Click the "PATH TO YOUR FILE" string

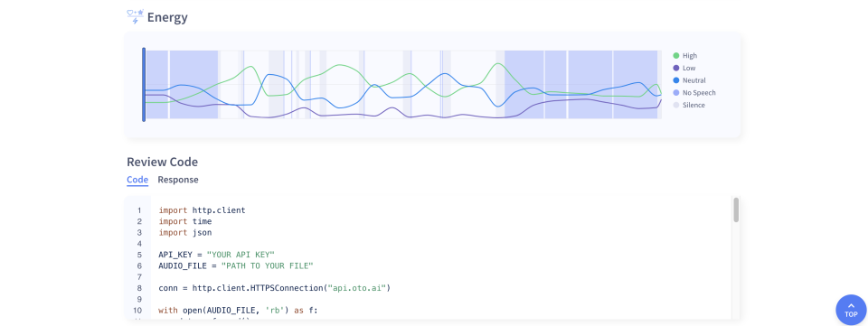(268, 265)
